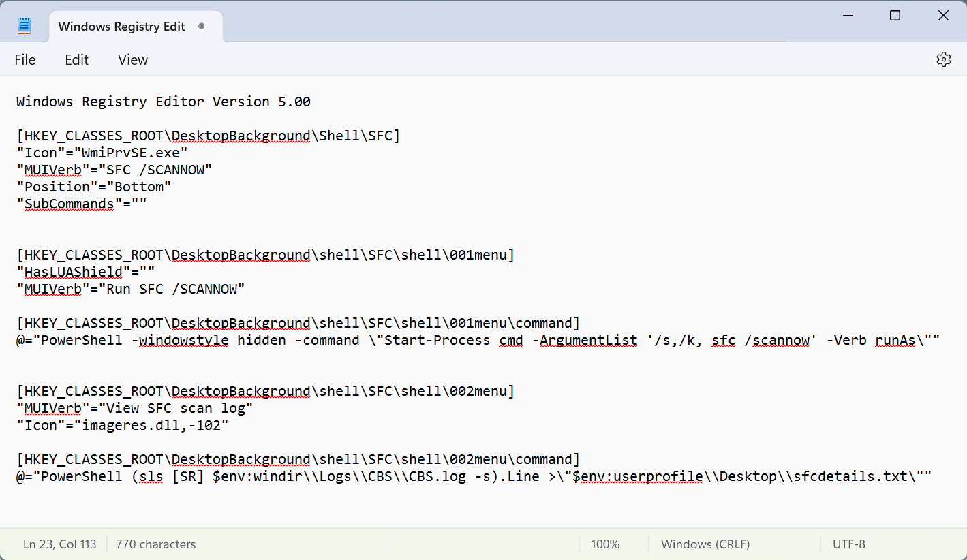Maximize the Notepad window
967x560 pixels.
(895, 16)
